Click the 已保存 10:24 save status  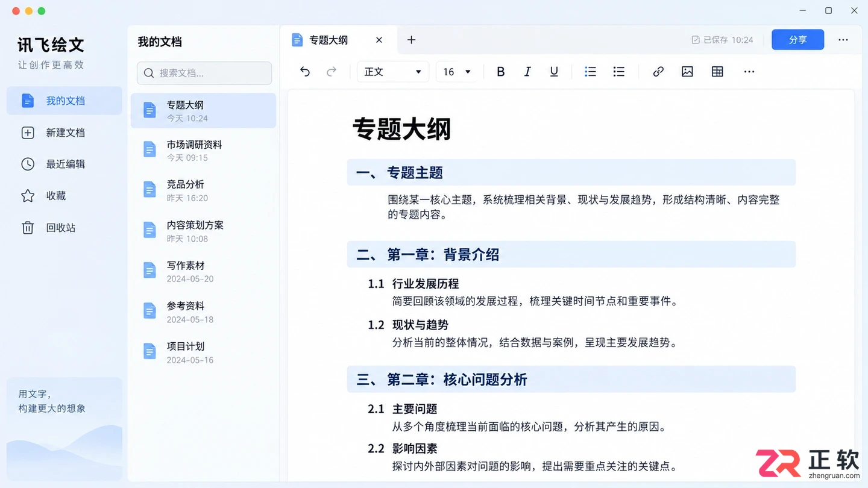point(722,40)
